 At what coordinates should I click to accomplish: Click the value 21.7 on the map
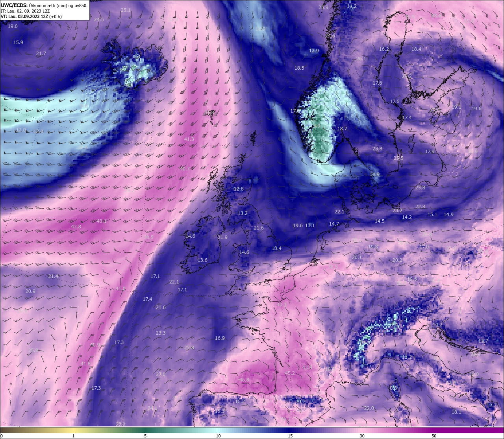(41, 54)
